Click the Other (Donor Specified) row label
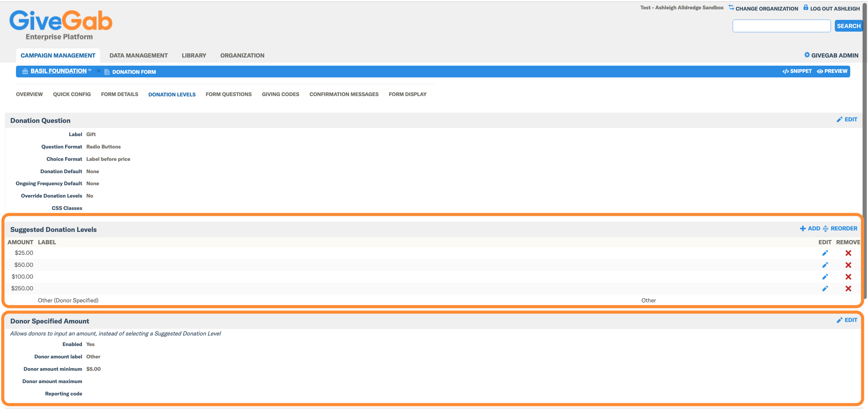 (68, 300)
